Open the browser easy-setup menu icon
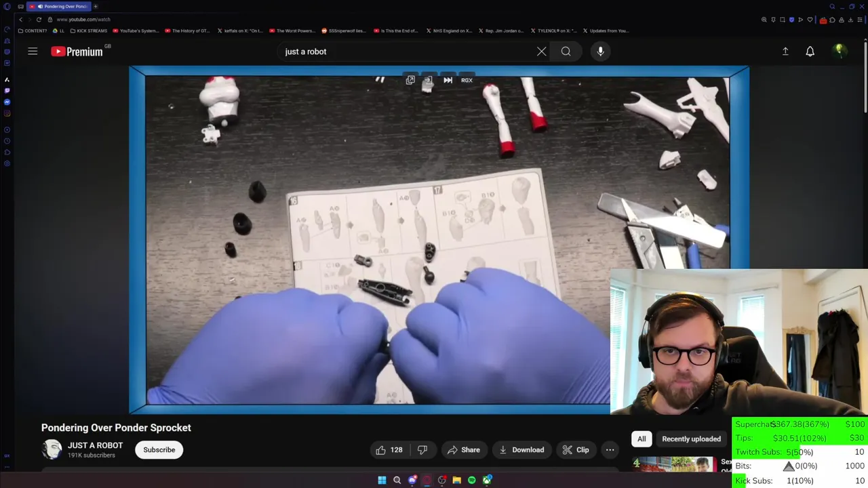This screenshot has height=488, width=868. pos(860,20)
